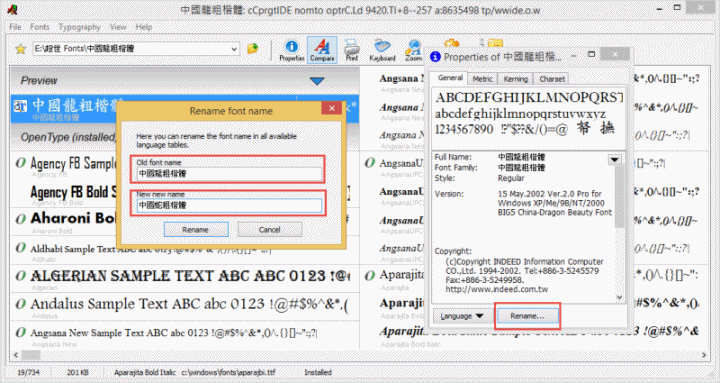The height and width of the screenshot is (383, 720).
Task: Click the New name input field
Action: coord(229,205)
